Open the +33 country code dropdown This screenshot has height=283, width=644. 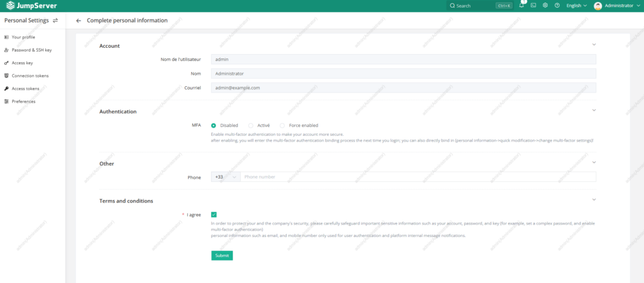click(226, 177)
